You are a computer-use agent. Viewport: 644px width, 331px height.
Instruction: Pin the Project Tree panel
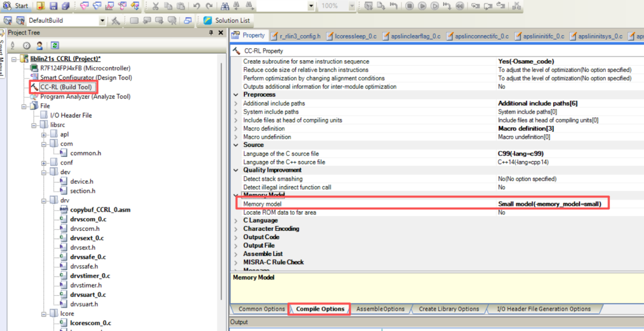[x=211, y=32]
